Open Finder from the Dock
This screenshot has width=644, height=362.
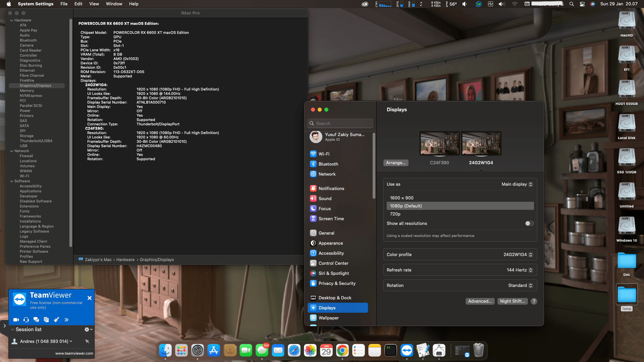coord(165,351)
